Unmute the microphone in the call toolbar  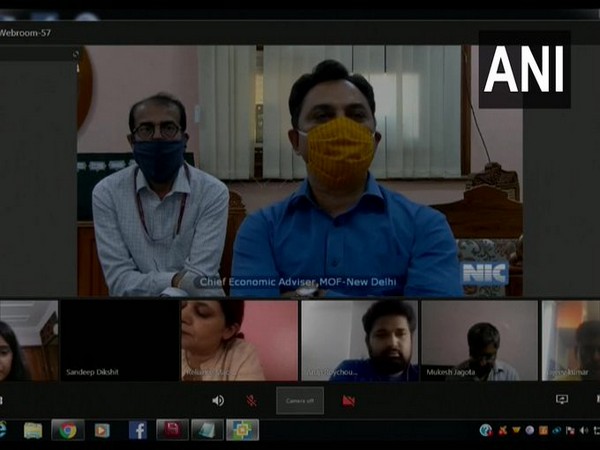point(251,400)
